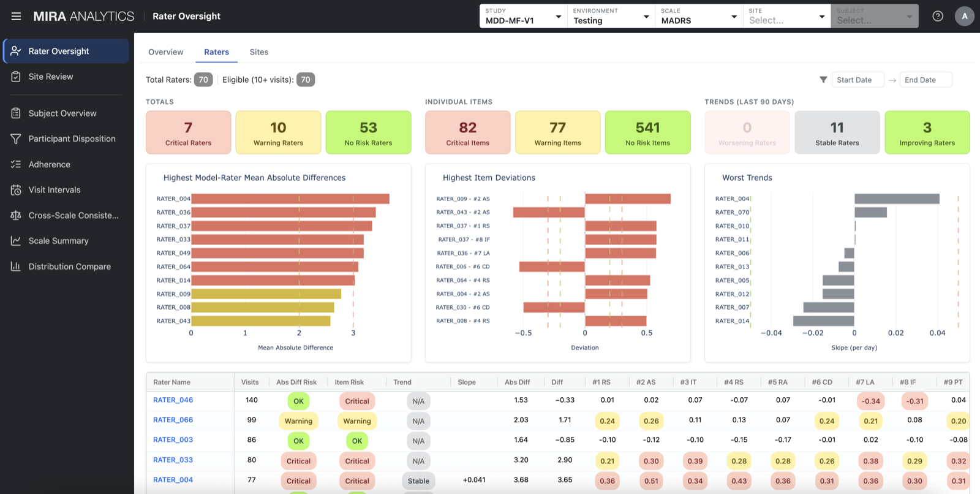Click the 77 Warning Items card

(x=557, y=132)
